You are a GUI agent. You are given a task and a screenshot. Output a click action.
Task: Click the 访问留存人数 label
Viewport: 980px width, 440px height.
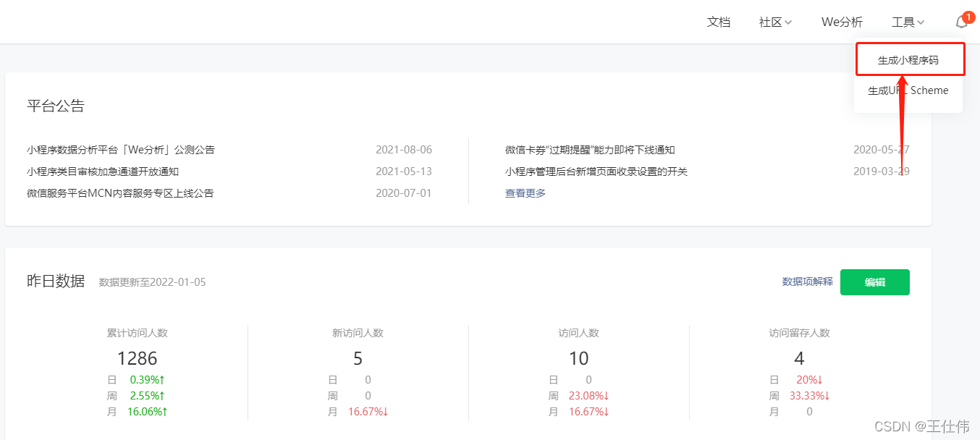[x=800, y=333]
